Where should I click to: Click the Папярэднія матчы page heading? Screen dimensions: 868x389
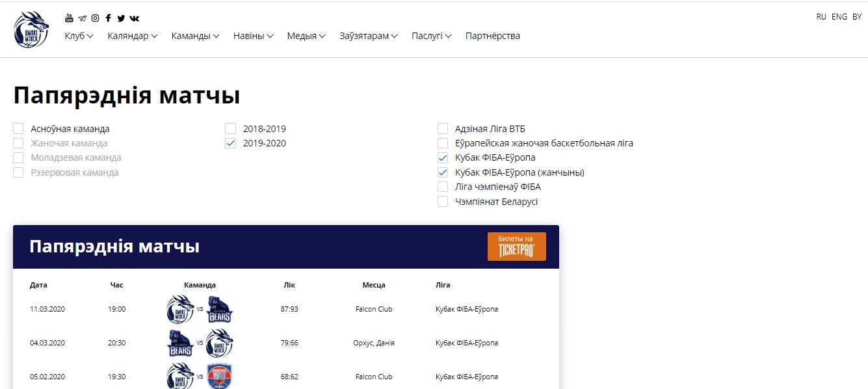click(127, 96)
